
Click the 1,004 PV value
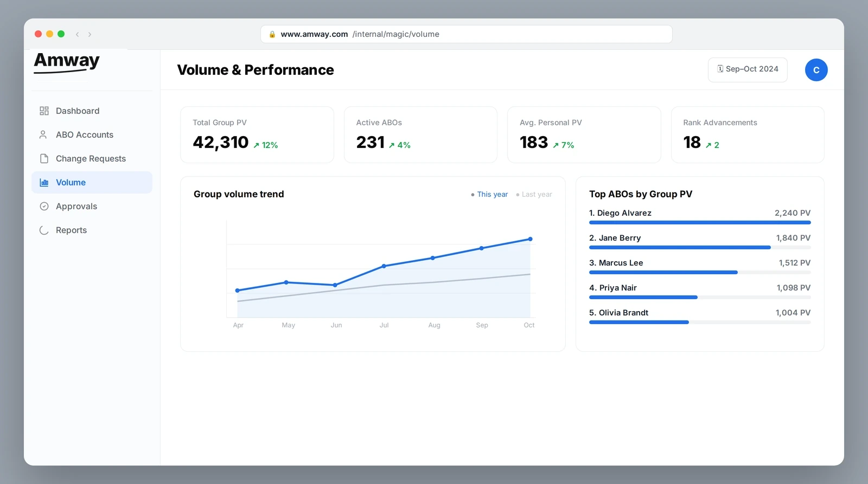(x=793, y=313)
